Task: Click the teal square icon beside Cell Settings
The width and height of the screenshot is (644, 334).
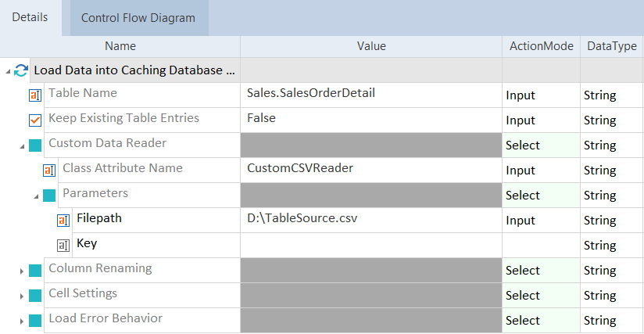Action: tap(35, 296)
